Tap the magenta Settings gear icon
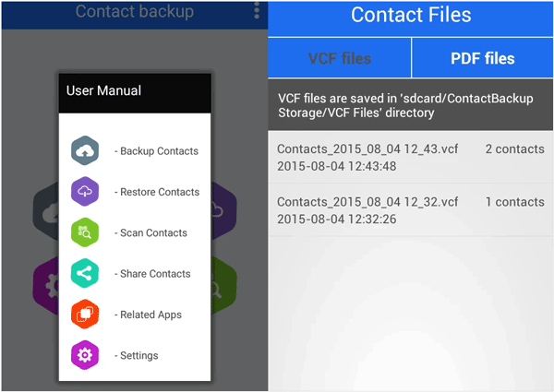554x392 pixels. click(85, 355)
